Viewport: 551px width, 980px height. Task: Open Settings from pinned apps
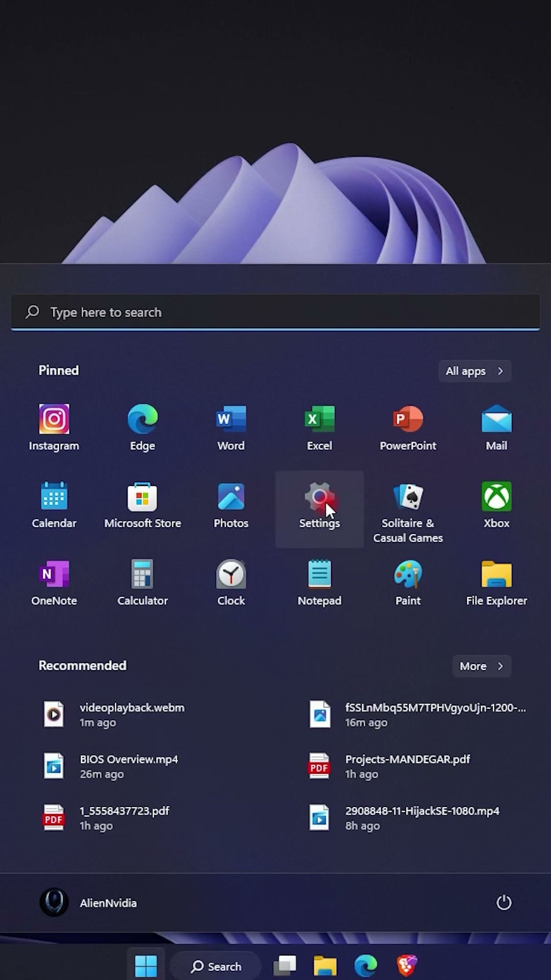click(319, 509)
